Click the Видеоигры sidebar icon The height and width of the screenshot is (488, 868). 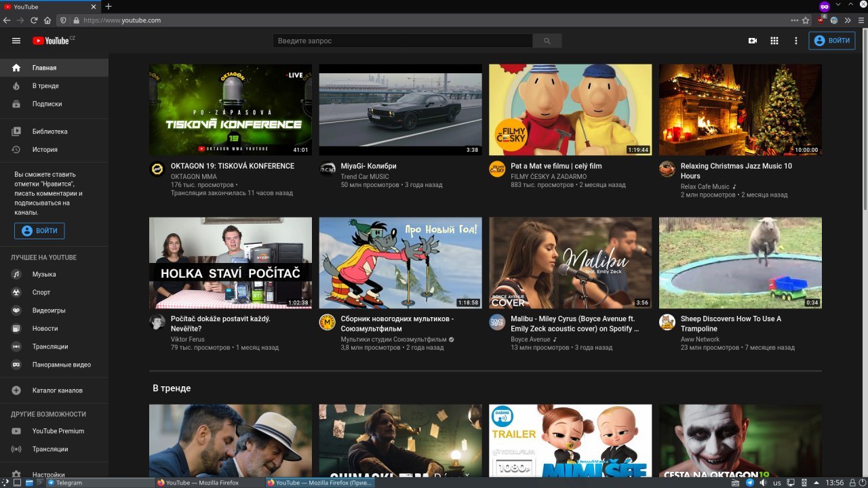tap(16, 310)
